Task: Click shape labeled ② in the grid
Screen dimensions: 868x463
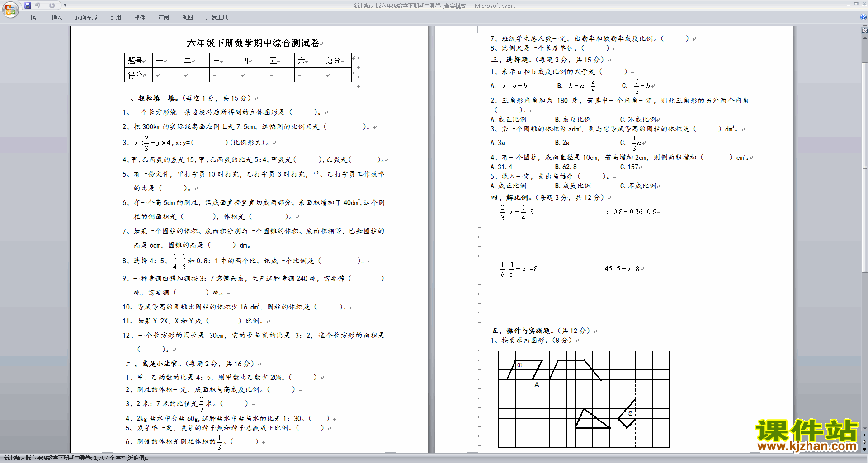Action: pyautogui.click(x=627, y=413)
